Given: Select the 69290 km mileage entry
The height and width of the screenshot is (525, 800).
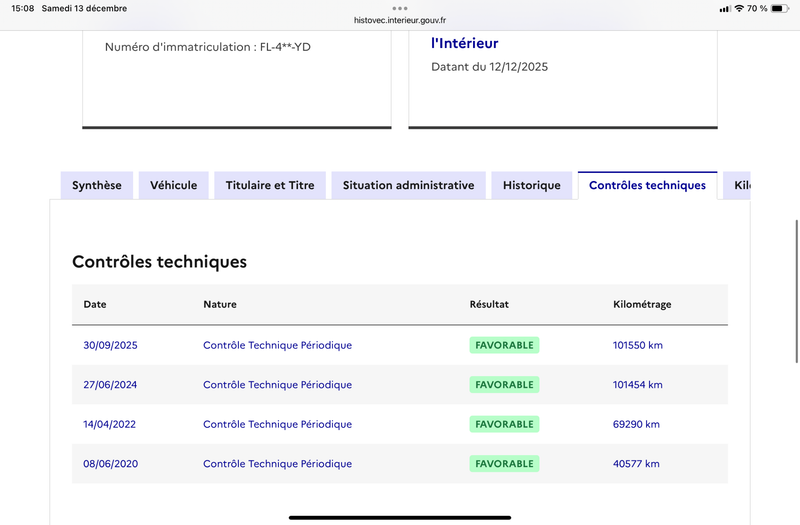Looking at the screenshot, I should click(636, 424).
